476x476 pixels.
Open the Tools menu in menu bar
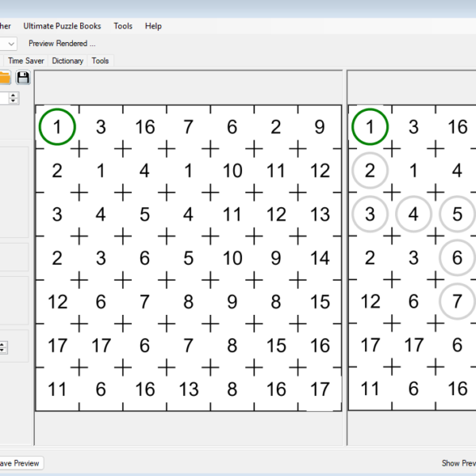point(123,26)
